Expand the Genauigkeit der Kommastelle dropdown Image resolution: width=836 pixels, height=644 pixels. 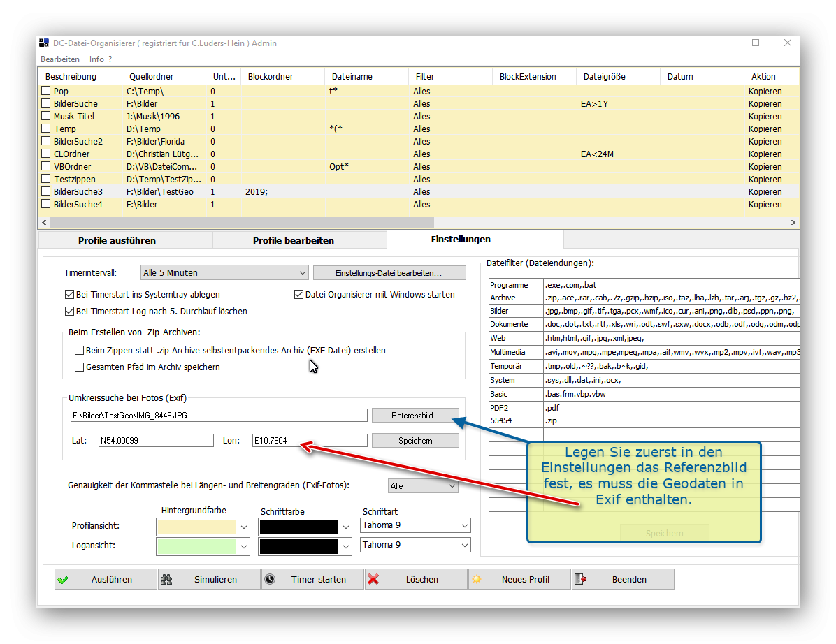click(x=423, y=486)
